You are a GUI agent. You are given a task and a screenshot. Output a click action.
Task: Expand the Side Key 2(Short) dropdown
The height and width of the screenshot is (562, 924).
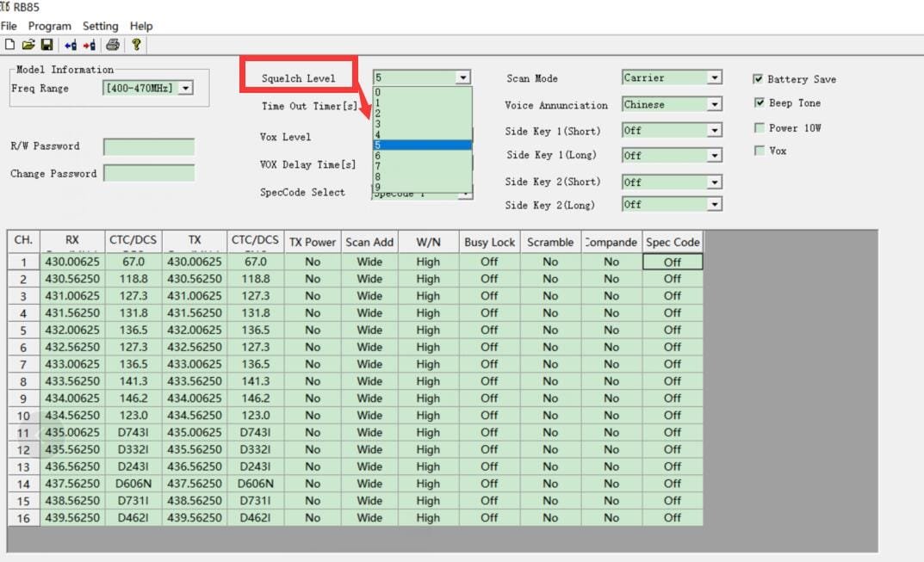click(x=714, y=182)
